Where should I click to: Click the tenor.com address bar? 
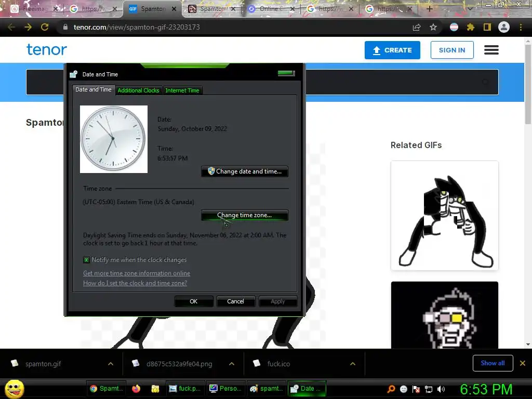[x=237, y=27]
